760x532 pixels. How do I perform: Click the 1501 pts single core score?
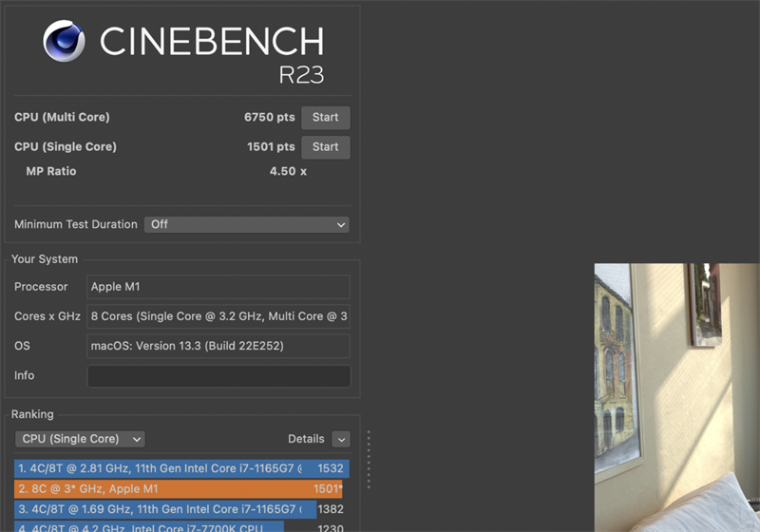tap(271, 147)
